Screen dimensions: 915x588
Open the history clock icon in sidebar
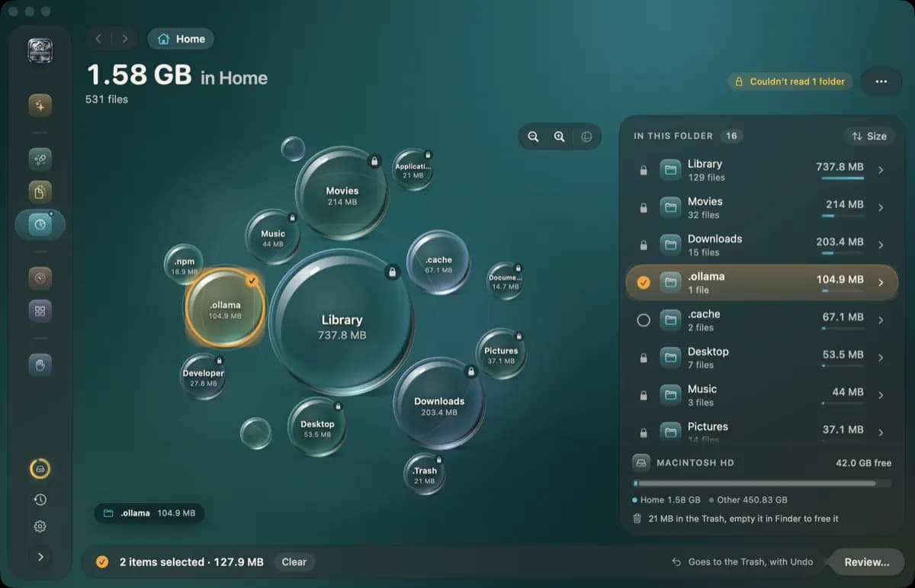coord(40,500)
